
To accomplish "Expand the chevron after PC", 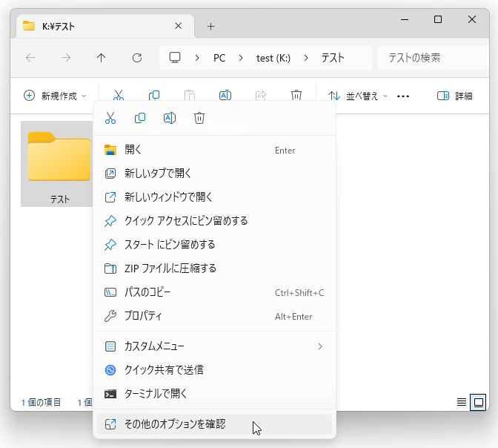I will (x=241, y=58).
